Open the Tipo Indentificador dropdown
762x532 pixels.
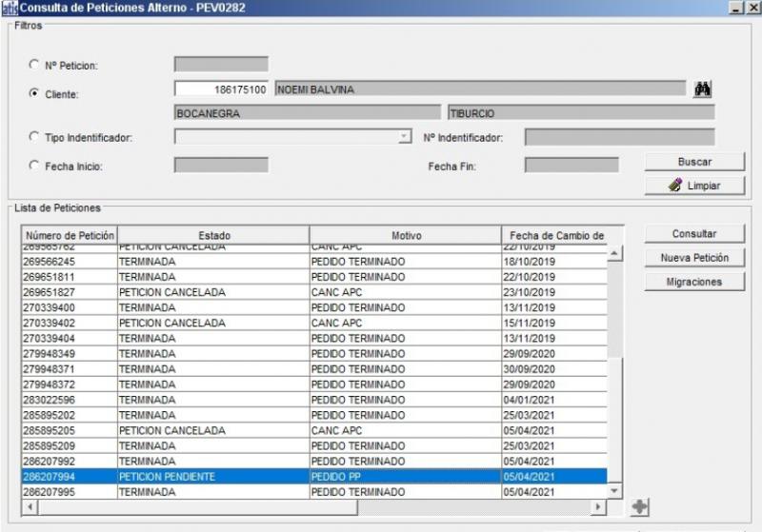tap(404, 137)
